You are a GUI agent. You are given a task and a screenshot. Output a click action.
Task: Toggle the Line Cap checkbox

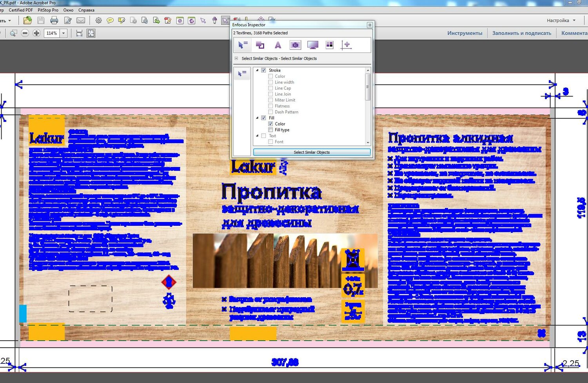pos(270,88)
